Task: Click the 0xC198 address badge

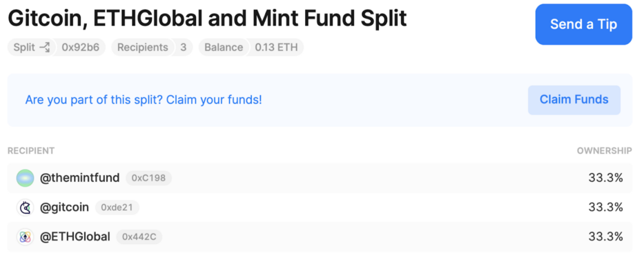Action: (x=148, y=178)
